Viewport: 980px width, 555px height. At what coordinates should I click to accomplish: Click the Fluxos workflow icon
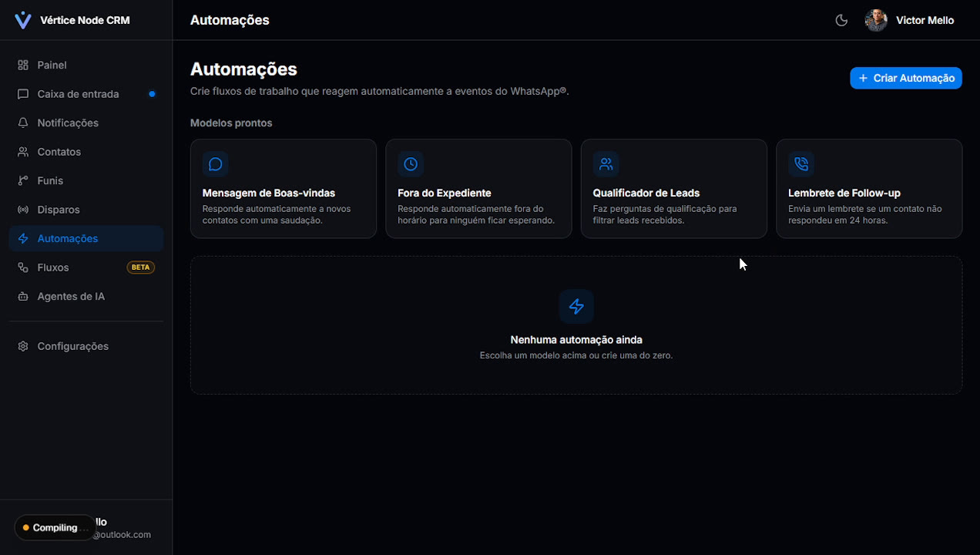(x=23, y=267)
